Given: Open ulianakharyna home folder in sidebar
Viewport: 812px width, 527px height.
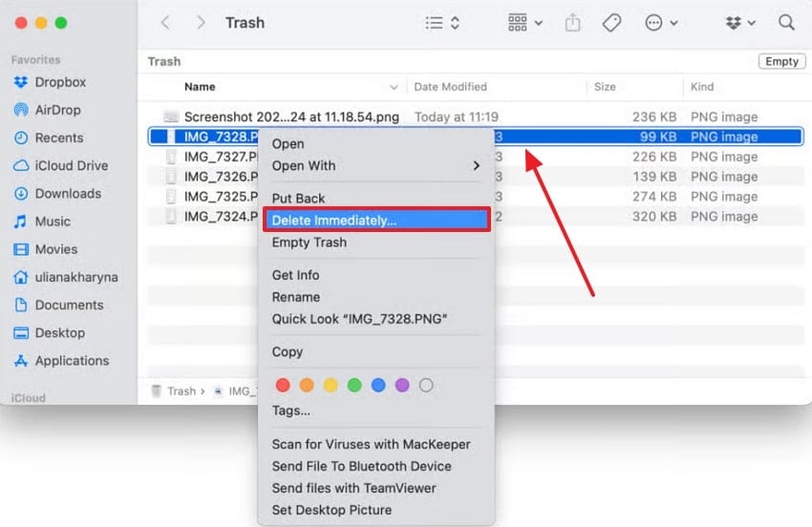Looking at the screenshot, I should click(65, 278).
